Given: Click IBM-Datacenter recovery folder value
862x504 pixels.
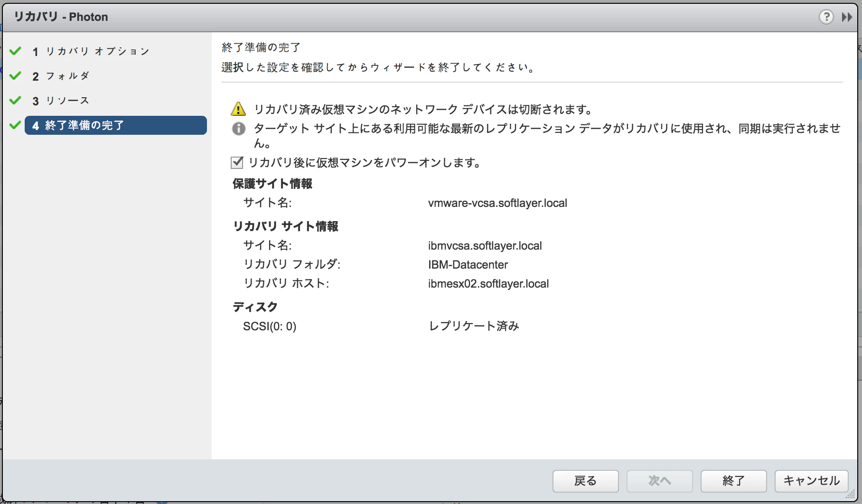Looking at the screenshot, I should coord(468,265).
